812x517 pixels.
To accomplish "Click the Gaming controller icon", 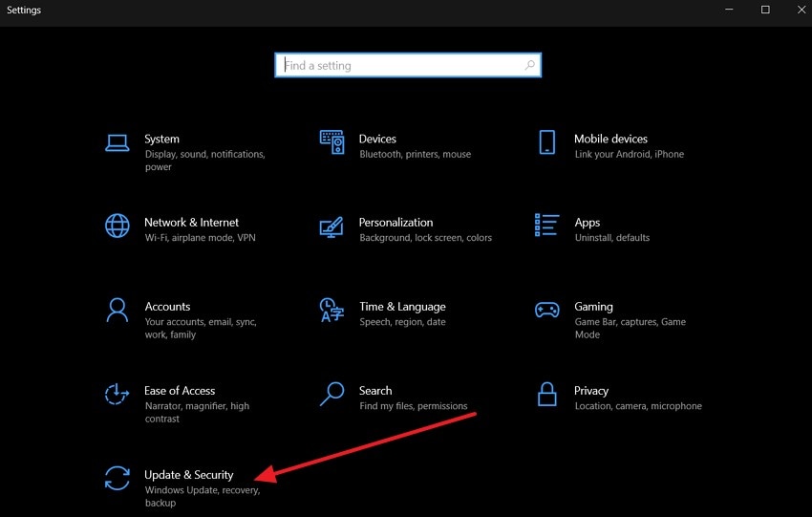I will 546,310.
